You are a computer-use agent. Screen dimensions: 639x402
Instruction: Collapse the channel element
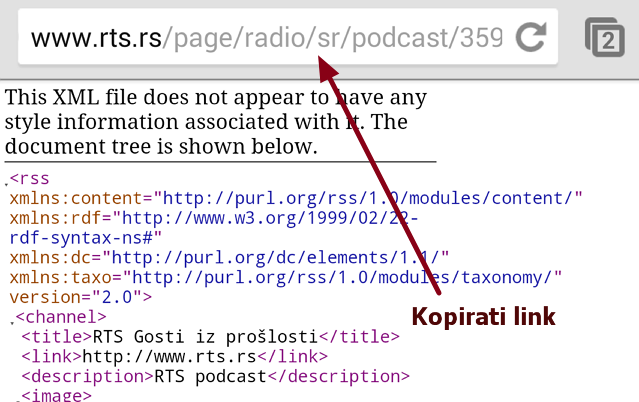tap(12, 322)
